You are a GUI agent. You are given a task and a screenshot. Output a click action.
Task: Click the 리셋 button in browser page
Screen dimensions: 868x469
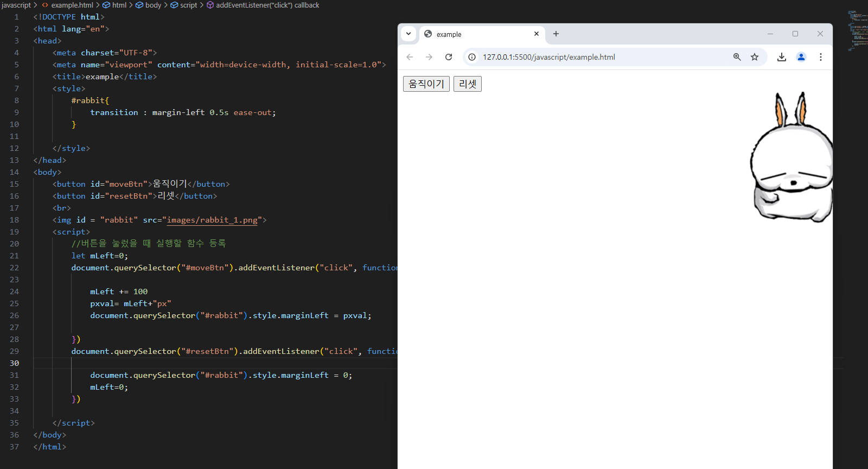(x=468, y=84)
